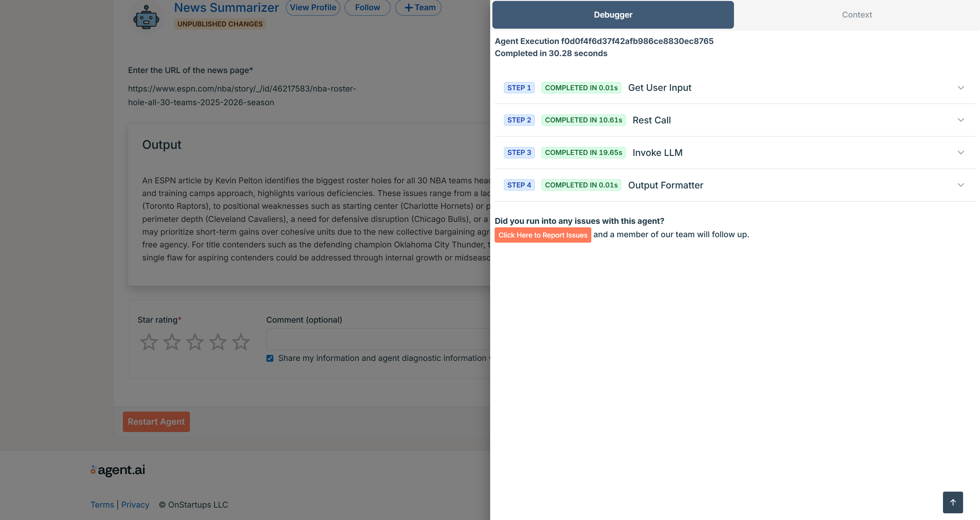Expand Step 4 Output Formatter row
This screenshot has width=980, height=520.
(x=960, y=185)
